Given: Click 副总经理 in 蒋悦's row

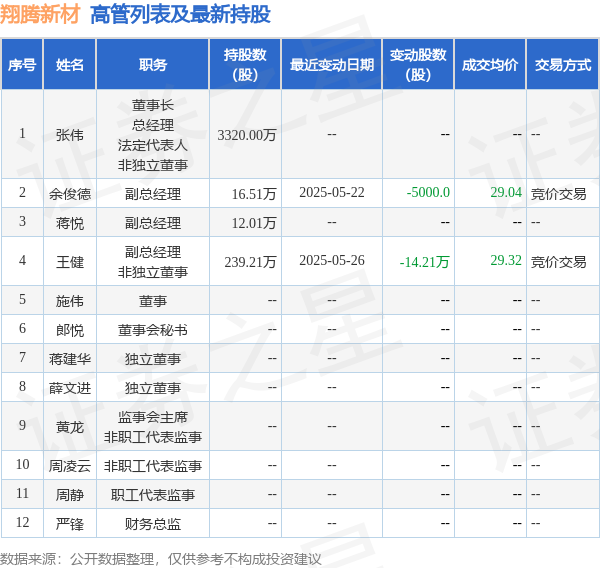Looking at the screenshot, I should point(153,223).
